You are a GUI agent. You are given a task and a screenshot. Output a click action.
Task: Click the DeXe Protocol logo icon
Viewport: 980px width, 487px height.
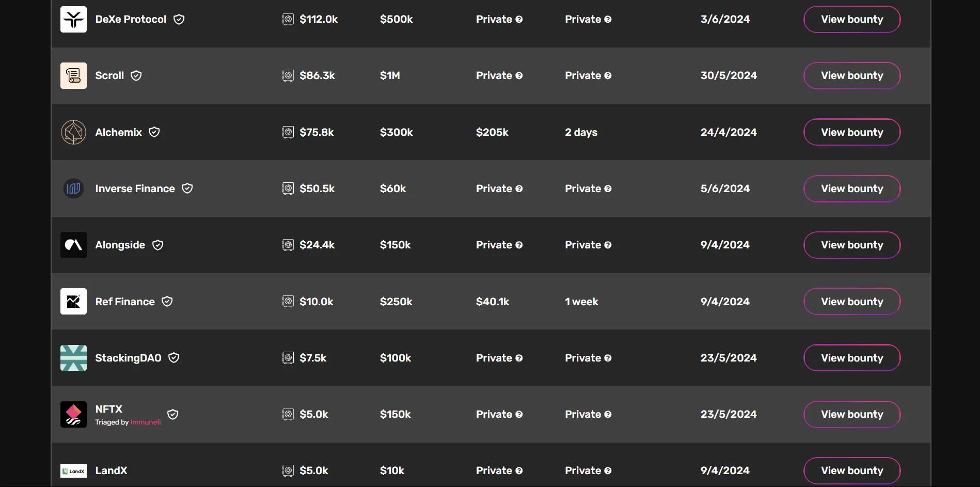tap(73, 20)
